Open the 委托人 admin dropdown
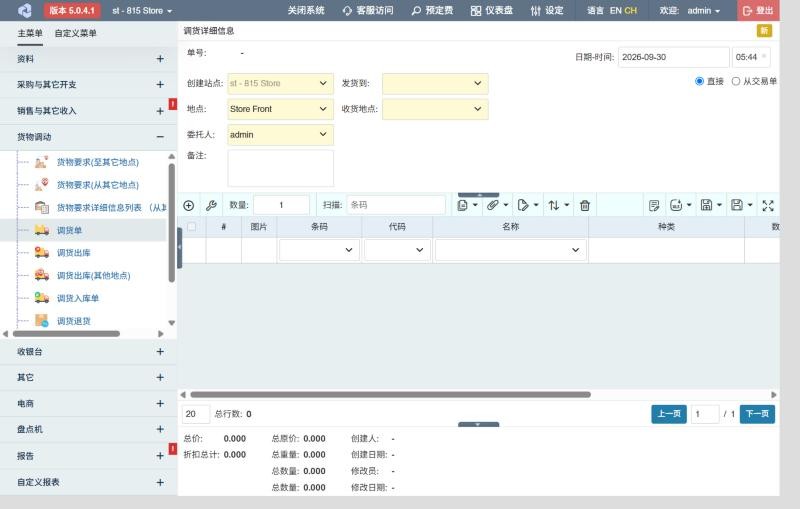800x509 pixels. 281,135
